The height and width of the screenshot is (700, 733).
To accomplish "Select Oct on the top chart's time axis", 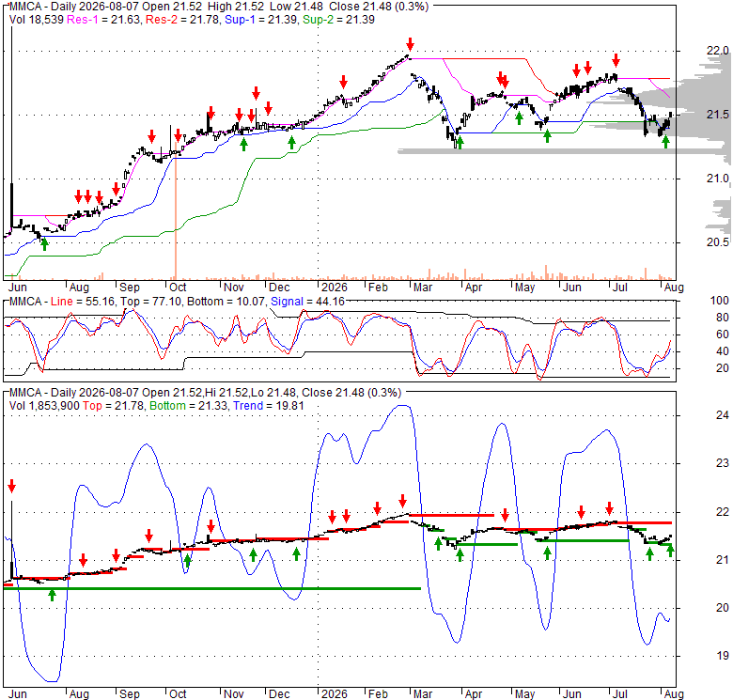I will (x=178, y=287).
